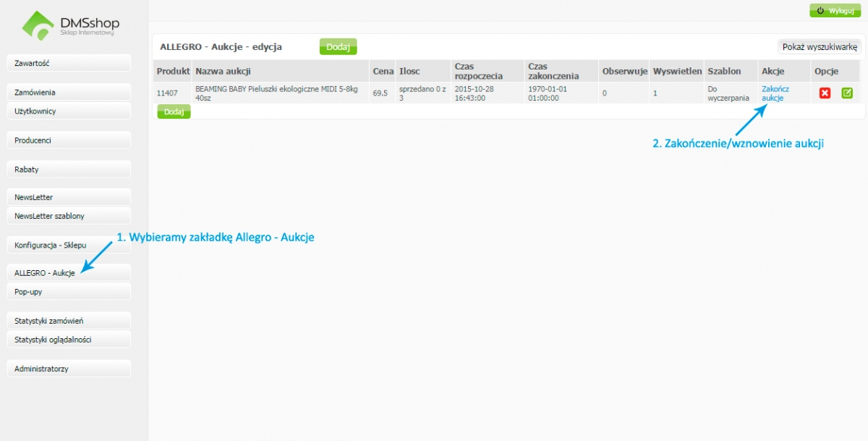Show the search panel with Pokaż wyszukiwarkę
Screen dimensions: 868x441
tap(820, 47)
